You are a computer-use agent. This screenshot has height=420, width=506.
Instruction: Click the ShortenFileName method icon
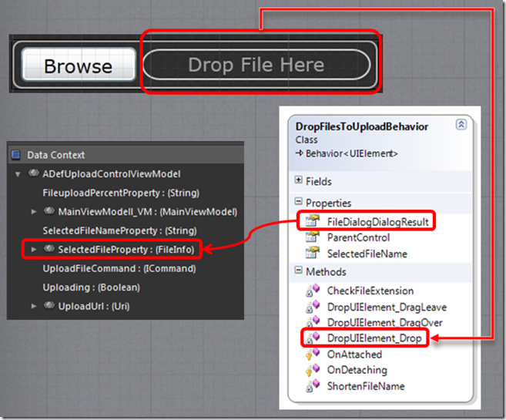tap(313, 386)
